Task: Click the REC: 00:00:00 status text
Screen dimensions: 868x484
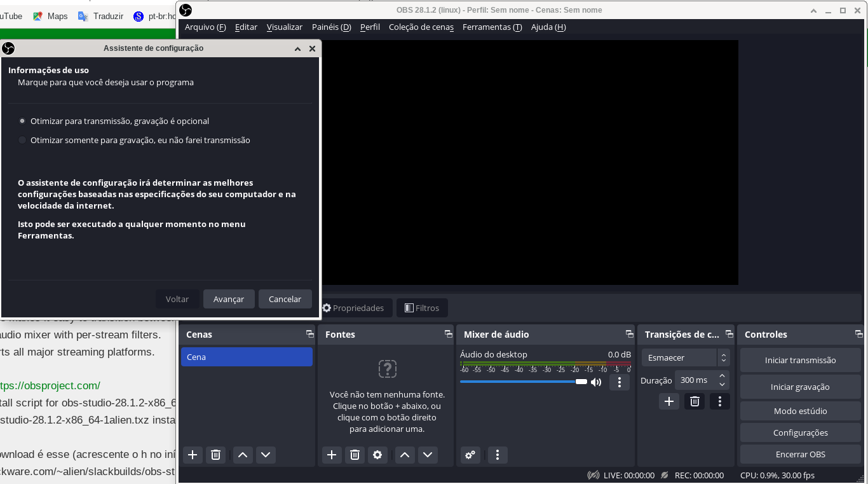Action: coord(699,475)
